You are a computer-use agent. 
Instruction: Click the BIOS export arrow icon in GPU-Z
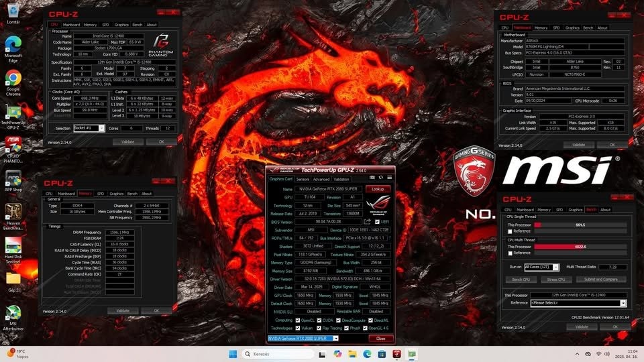(367, 222)
